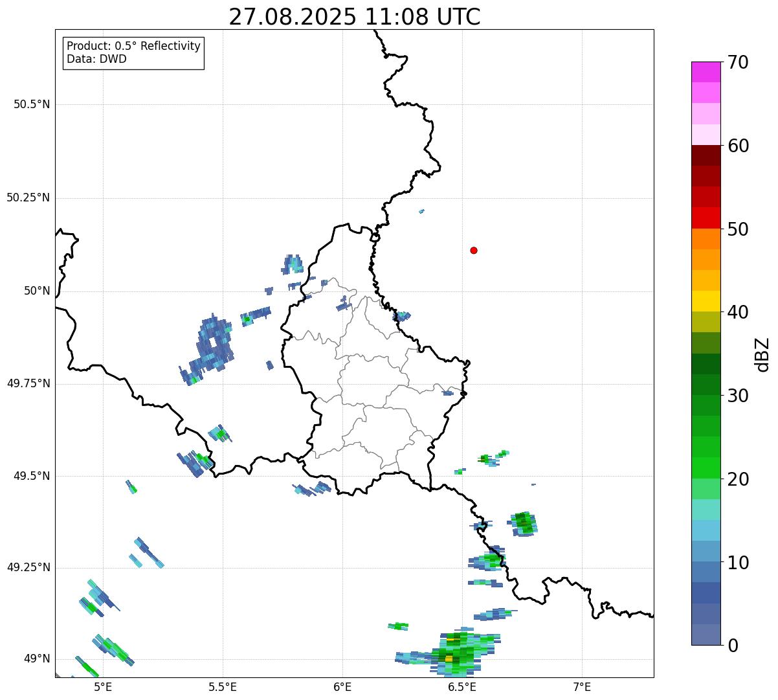Click the '7°E' longitude label
This screenshot has height=700, width=778.
tap(582, 687)
